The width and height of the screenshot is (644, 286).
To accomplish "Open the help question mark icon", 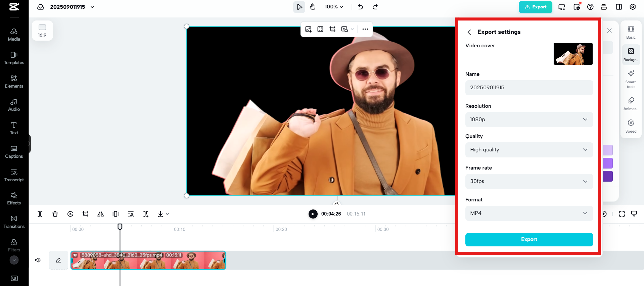I will pos(590,7).
